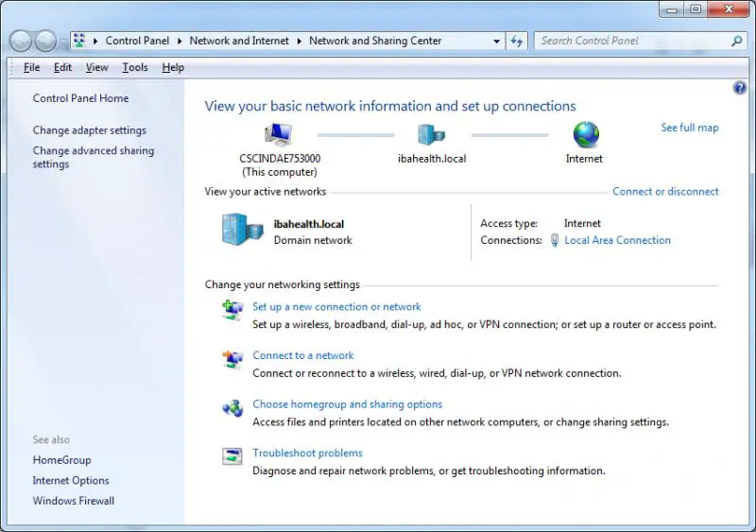This screenshot has height=532, width=756.
Task: Click the bold ibahealth.local network name
Action: 309,224
